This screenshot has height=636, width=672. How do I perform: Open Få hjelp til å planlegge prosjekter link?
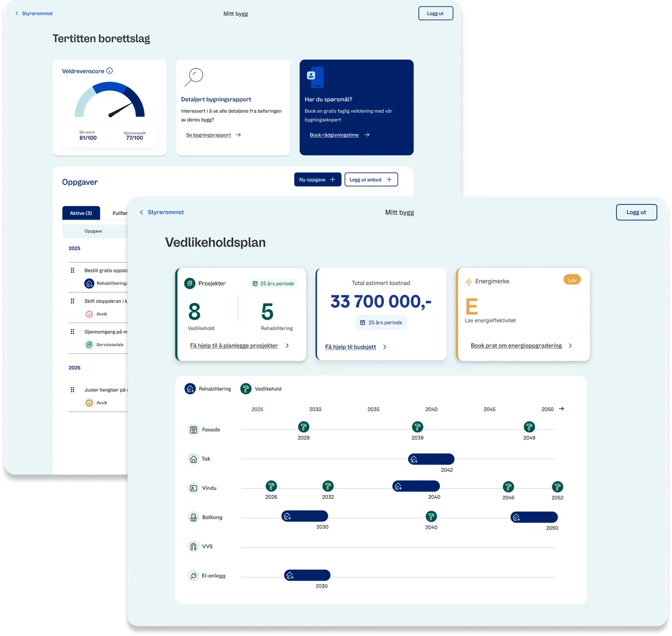click(240, 345)
